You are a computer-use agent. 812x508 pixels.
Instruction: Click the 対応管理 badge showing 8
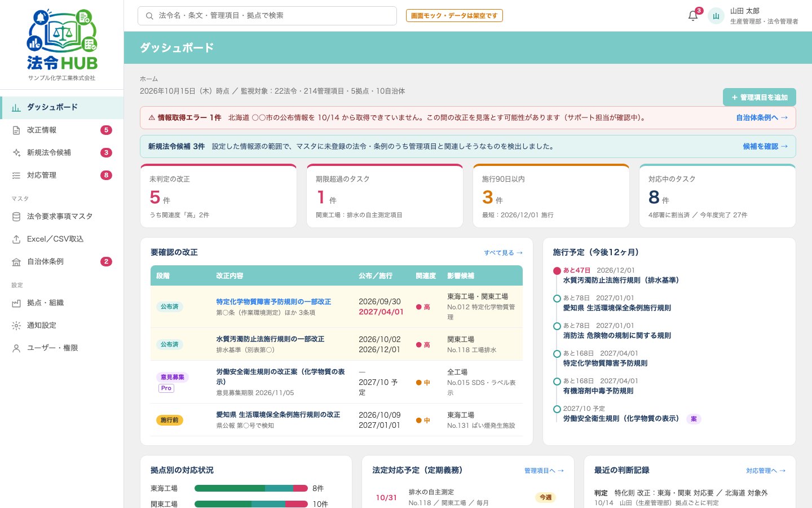tap(106, 176)
